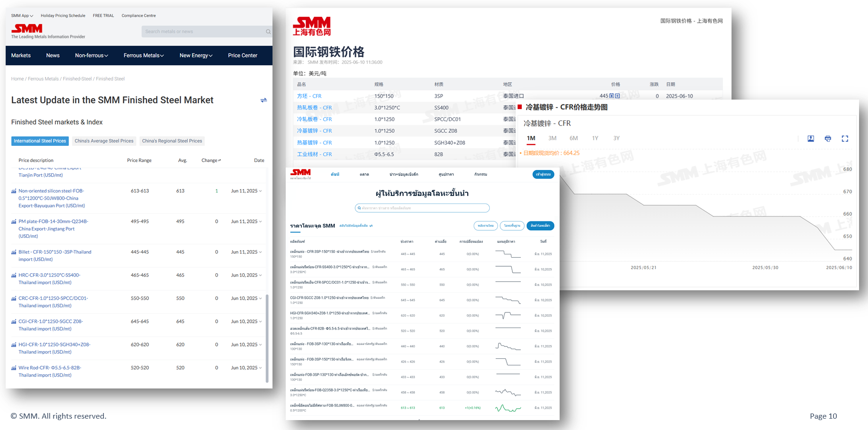
Task: Select the สินค้าโลหะสีดำ filter button
Action: coord(540,226)
